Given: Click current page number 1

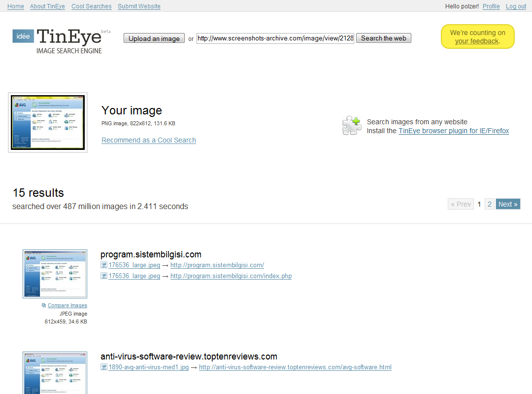Looking at the screenshot, I should 479,204.
